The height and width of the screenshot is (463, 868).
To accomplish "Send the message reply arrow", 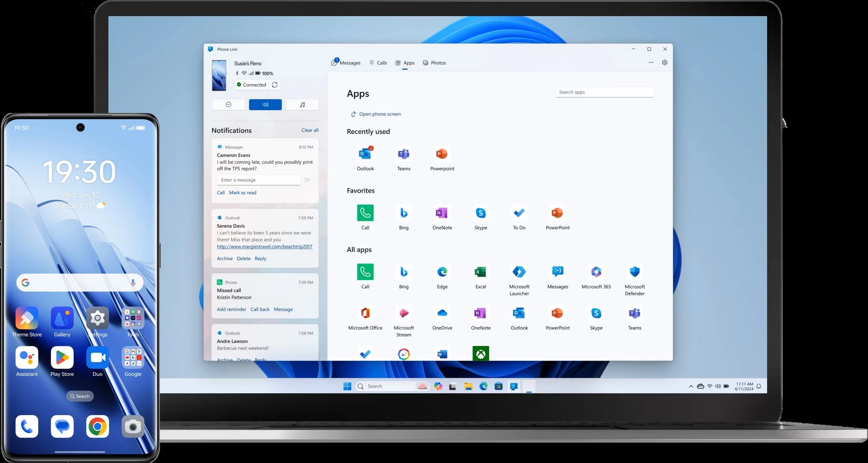I will [x=307, y=180].
